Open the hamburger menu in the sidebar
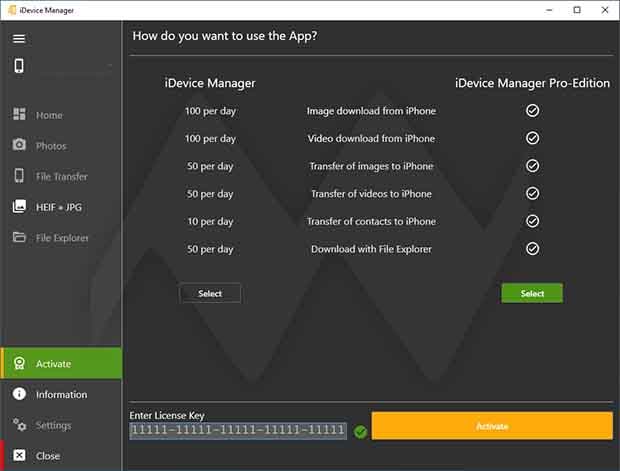Image resolution: width=620 pixels, height=471 pixels. [x=19, y=38]
